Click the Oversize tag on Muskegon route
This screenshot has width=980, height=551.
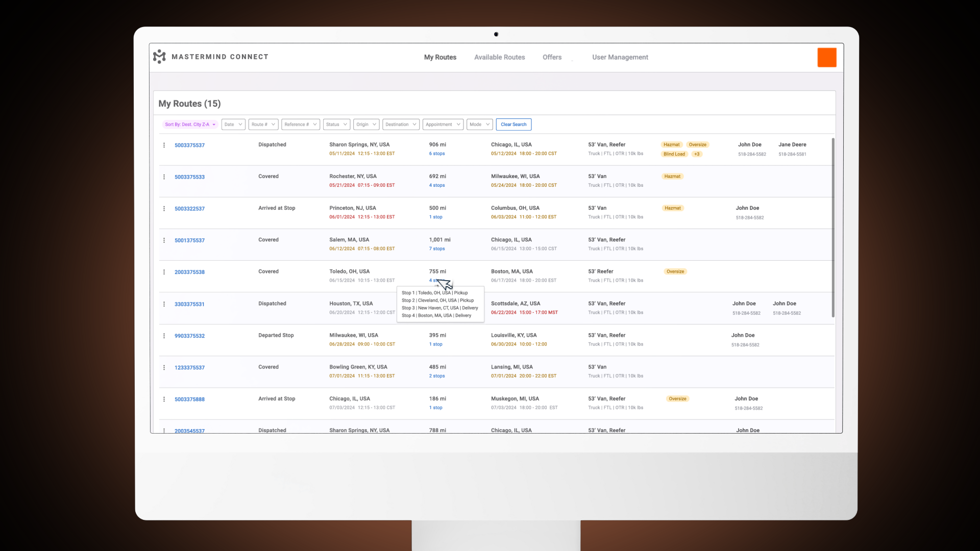(x=677, y=399)
